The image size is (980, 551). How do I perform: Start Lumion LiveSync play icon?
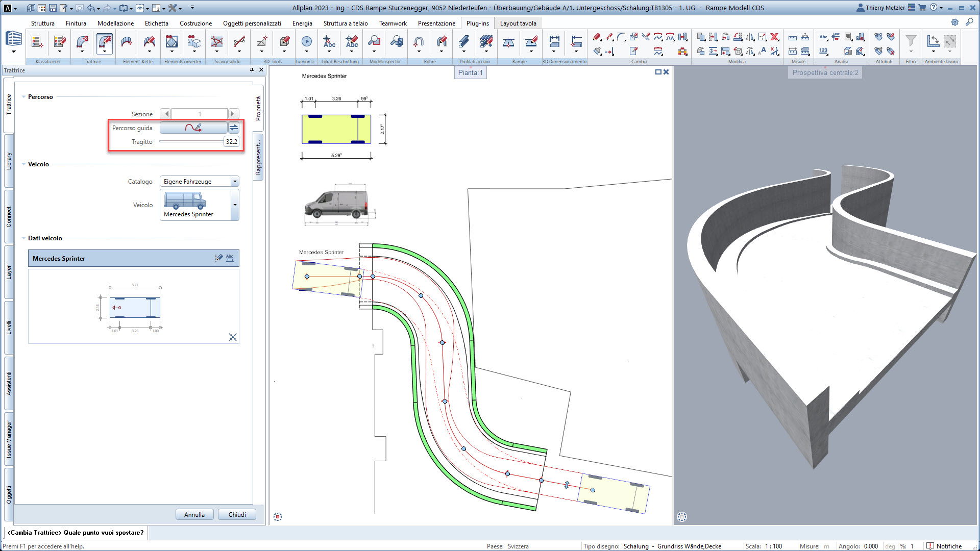[x=306, y=41]
